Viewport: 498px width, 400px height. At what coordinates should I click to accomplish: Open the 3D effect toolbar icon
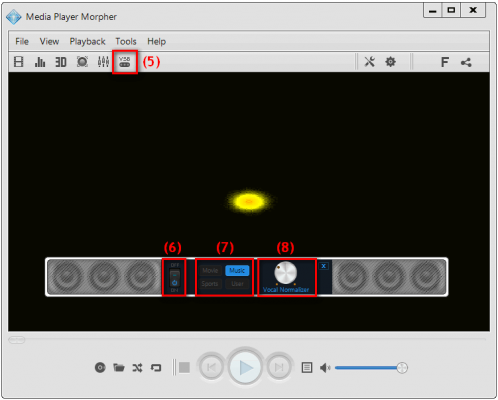61,62
